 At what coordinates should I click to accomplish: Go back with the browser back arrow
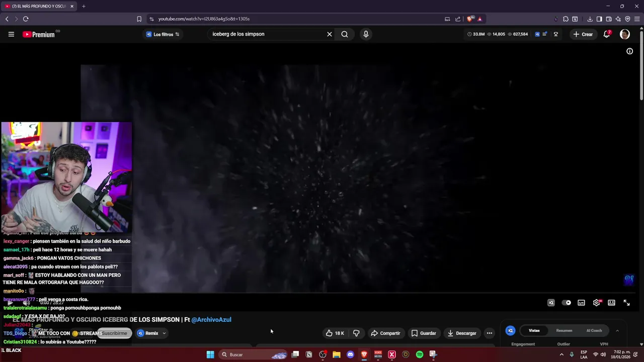click(x=7, y=19)
